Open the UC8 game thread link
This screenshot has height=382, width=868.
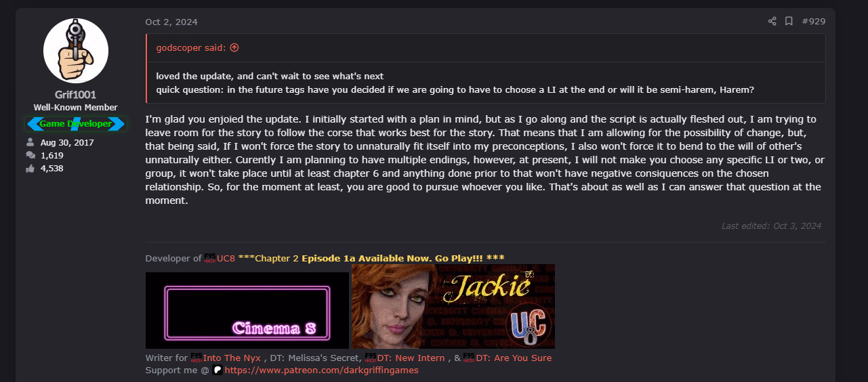226,258
